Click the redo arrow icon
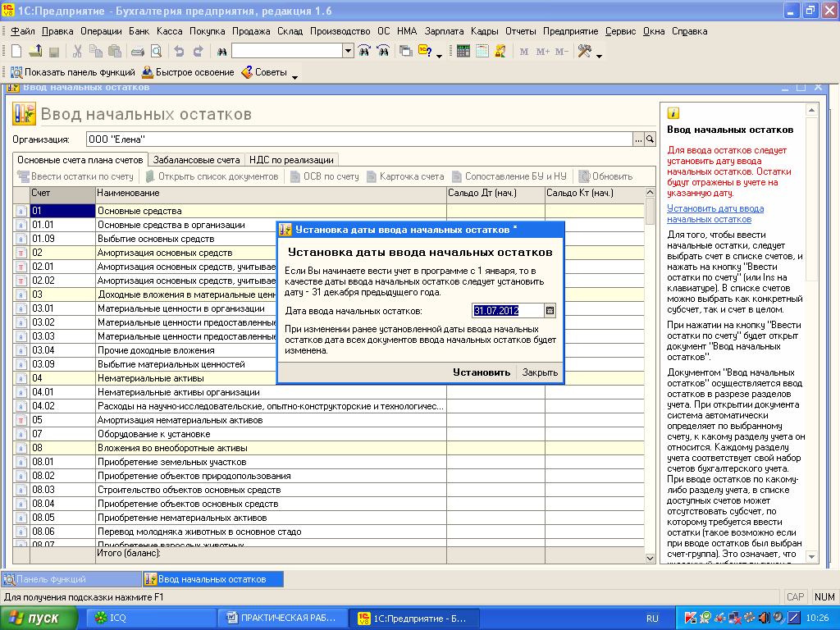 199,52
